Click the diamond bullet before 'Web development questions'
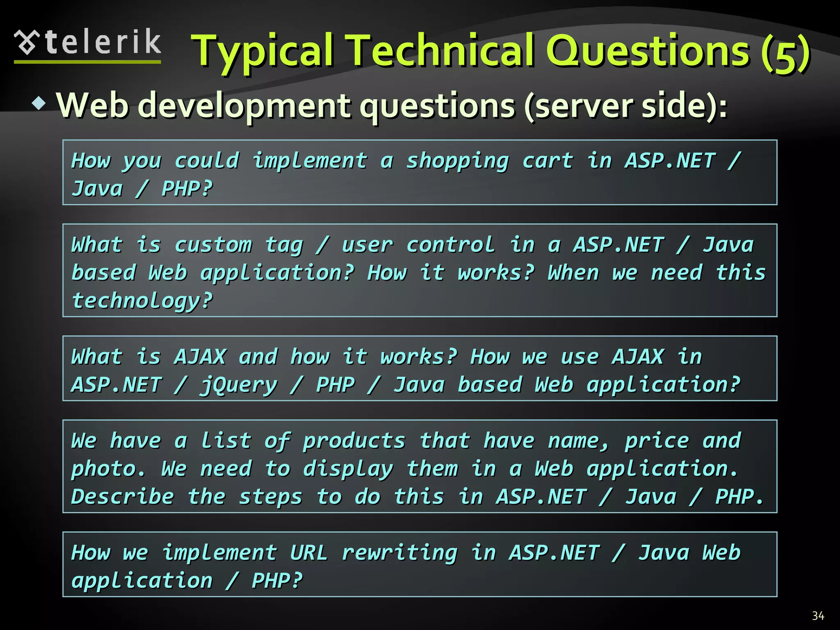This screenshot has width=840, height=630. click(39, 103)
